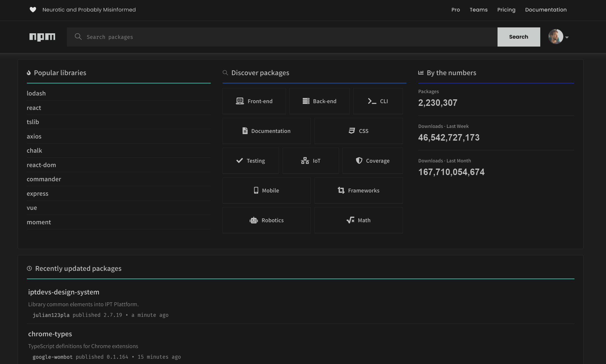
Task: Open the react library
Action: pyautogui.click(x=34, y=108)
